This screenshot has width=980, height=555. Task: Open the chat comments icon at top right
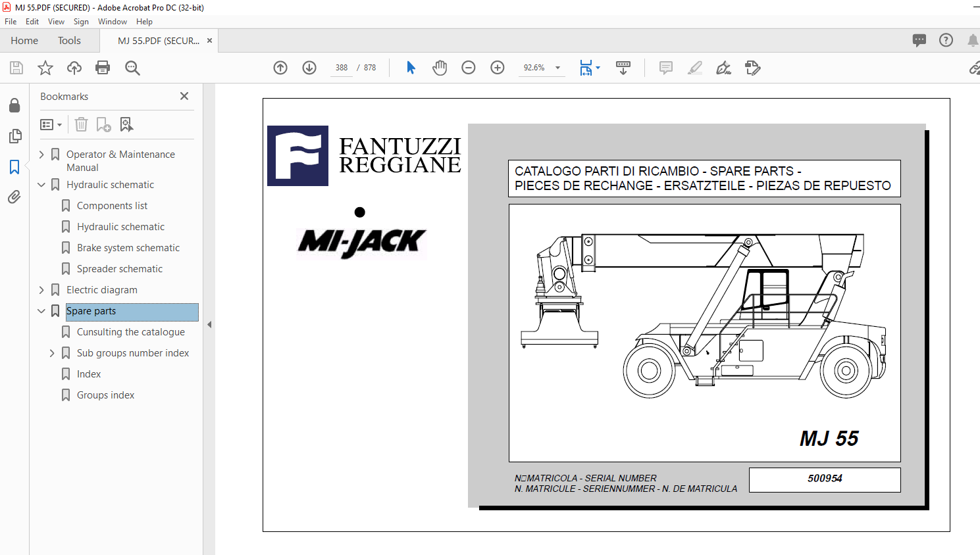pyautogui.click(x=919, y=40)
